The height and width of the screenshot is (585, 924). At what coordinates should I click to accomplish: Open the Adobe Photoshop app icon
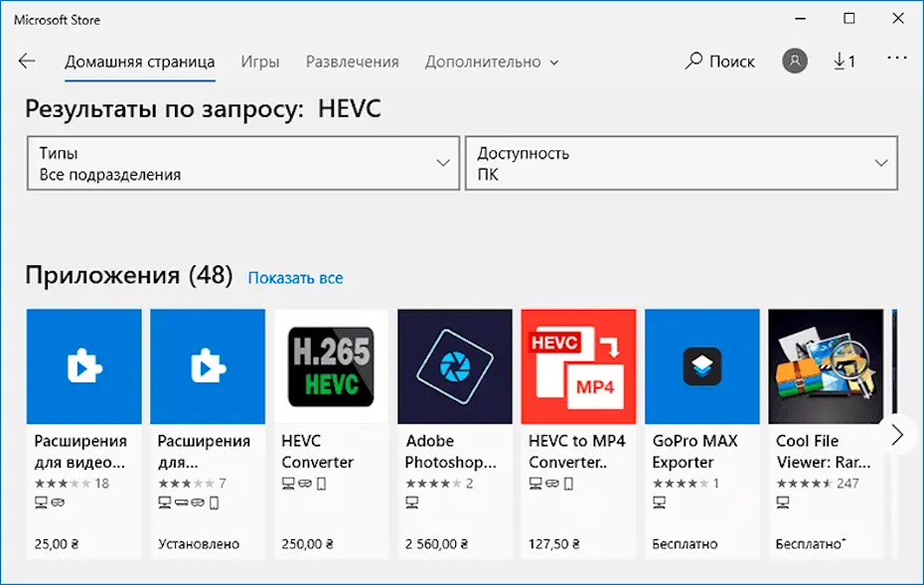(455, 366)
